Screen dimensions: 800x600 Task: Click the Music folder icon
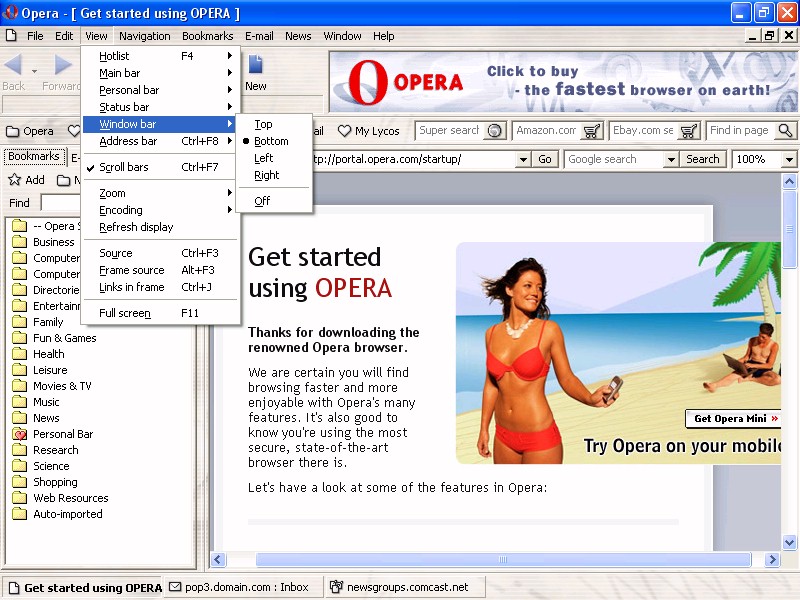[19, 402]
